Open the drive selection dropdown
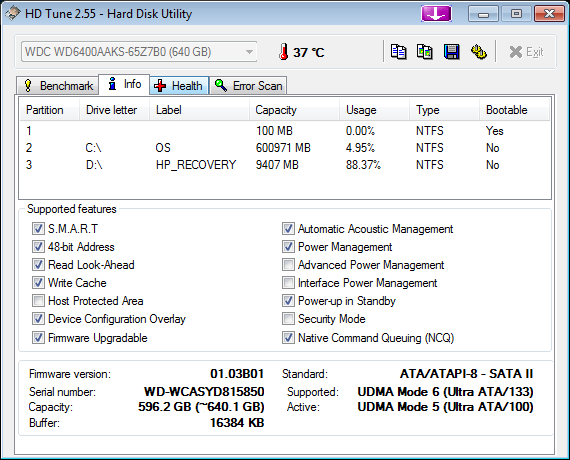Image resolution: width=570 pixels, height=460 pixels. (139, 52)
